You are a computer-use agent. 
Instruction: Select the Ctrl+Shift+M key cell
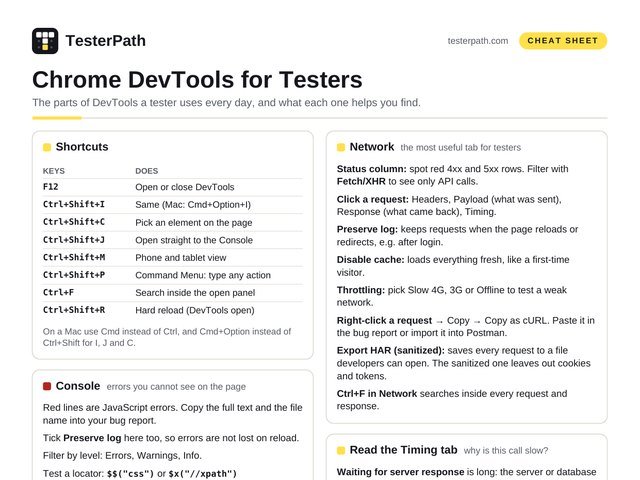[74, 257]
